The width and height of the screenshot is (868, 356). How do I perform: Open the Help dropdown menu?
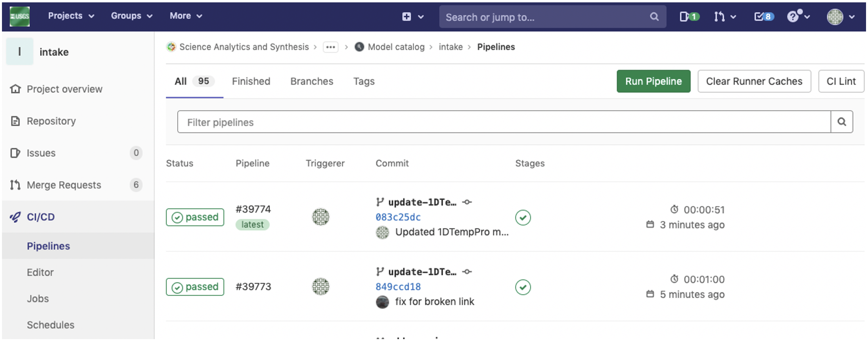pos(798,17)
